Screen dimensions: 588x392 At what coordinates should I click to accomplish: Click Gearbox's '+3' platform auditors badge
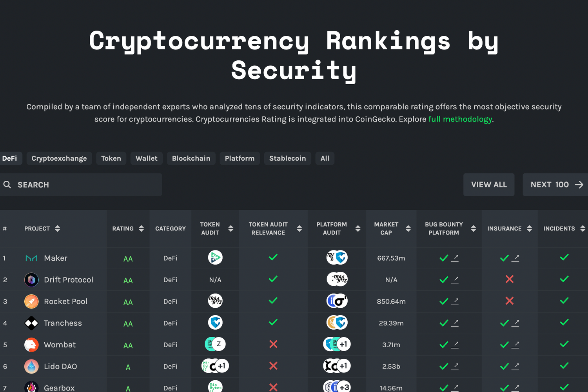tap(344, 387)
